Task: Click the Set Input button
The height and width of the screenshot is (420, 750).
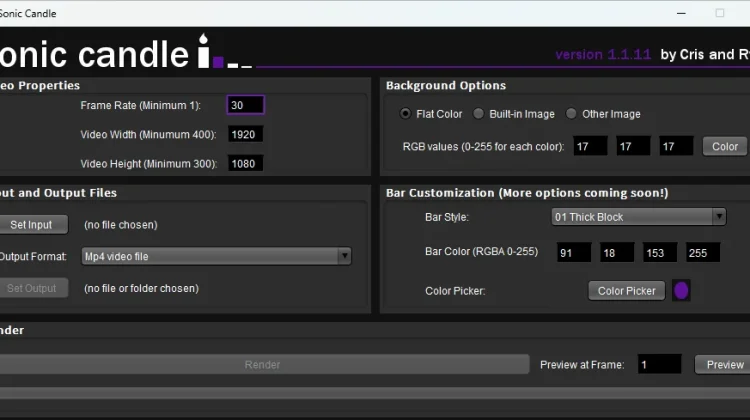Action: click(32, 225)
